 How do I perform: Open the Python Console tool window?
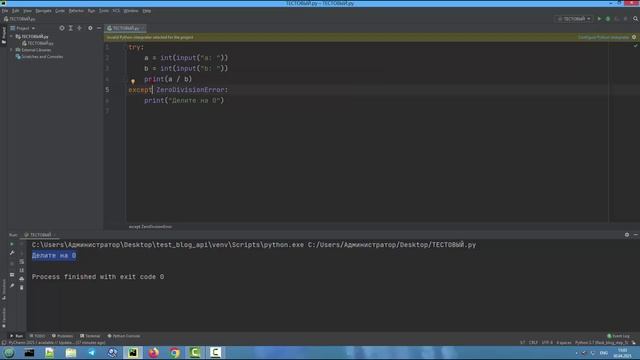124,336
